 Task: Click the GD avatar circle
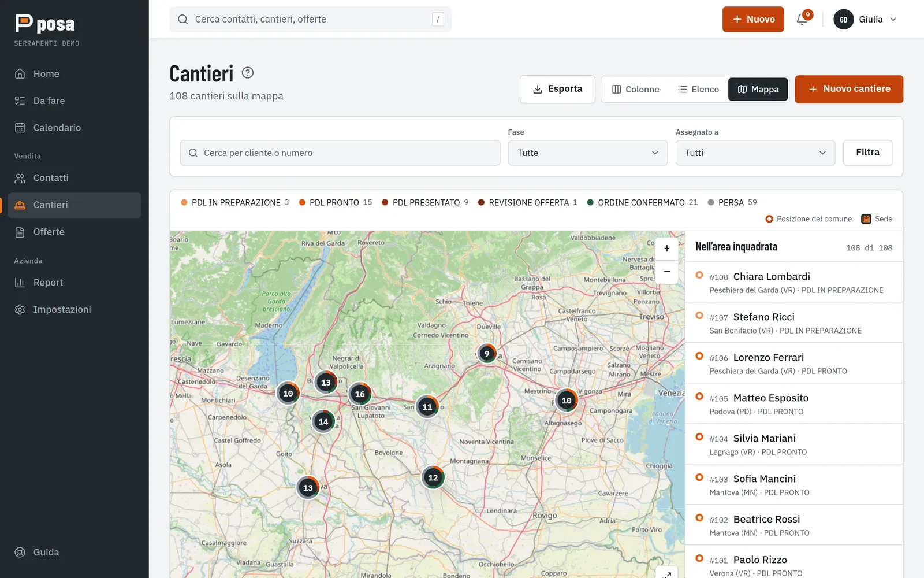(843, 19)
